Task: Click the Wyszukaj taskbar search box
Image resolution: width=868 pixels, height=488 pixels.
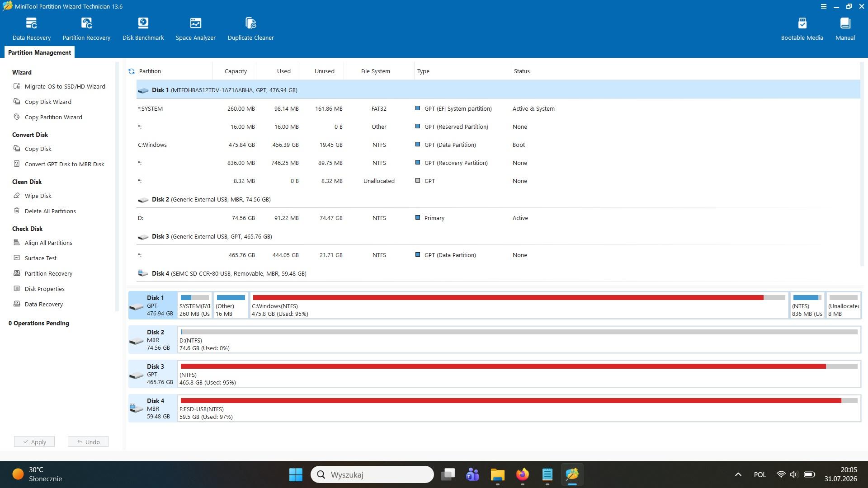Action: [x=372, y=474]
